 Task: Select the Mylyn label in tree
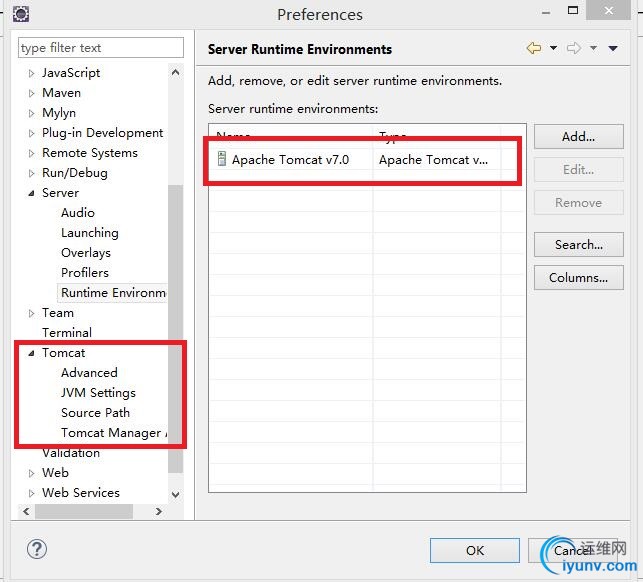[59, 113]
